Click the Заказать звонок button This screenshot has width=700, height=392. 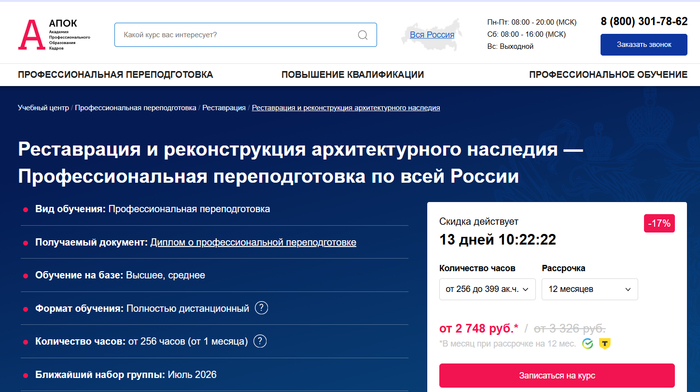644,45
